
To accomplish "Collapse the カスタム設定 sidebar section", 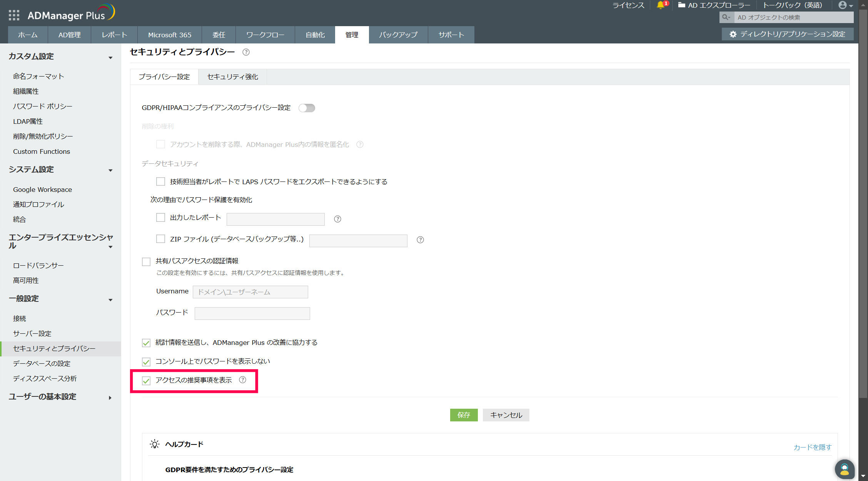I will tap(110, 57).
